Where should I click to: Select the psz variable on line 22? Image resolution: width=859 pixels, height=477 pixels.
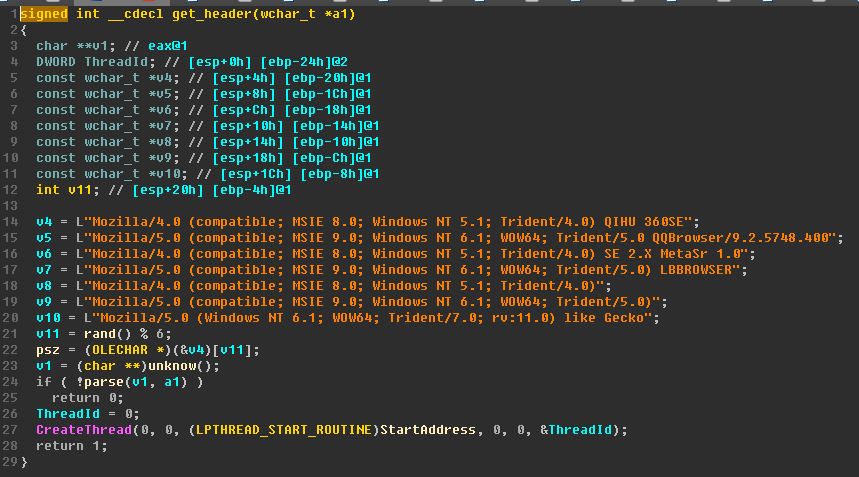click(x=48, y=349)
